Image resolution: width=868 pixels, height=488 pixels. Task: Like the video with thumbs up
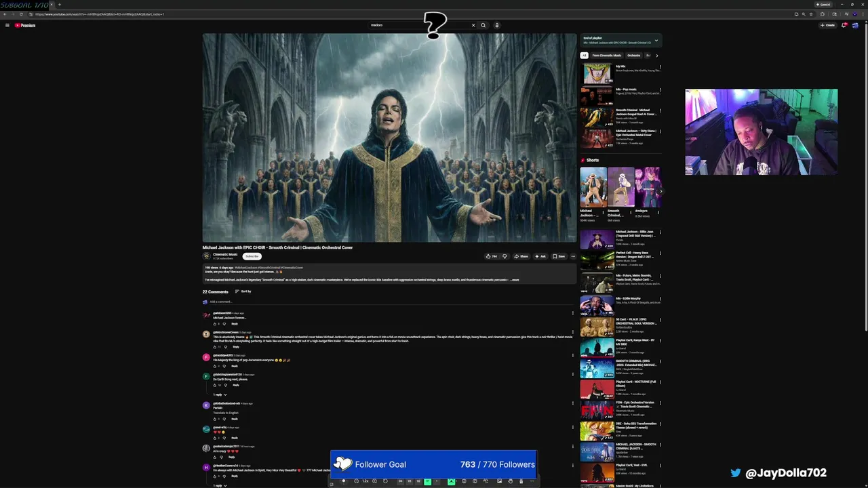[491, 256]
